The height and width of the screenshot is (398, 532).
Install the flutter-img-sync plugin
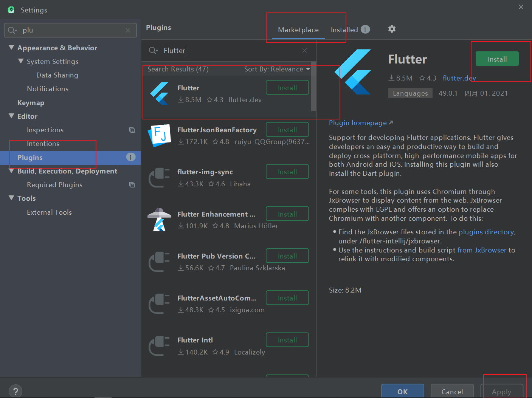tap(287, 172)
